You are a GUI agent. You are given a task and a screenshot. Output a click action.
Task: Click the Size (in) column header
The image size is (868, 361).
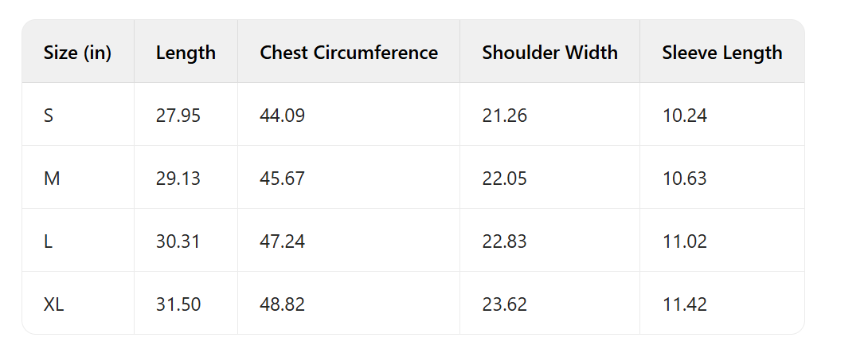pos(77,53)
